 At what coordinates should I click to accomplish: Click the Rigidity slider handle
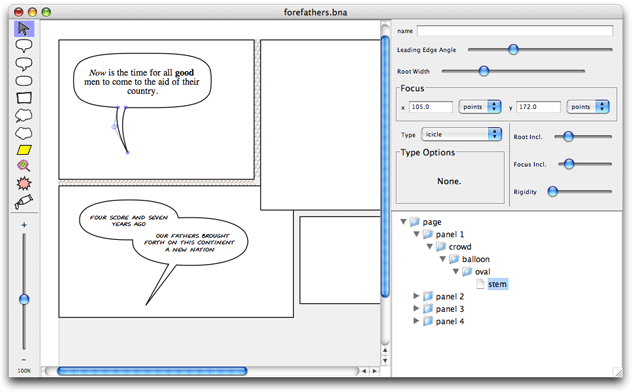click(553, 191)
